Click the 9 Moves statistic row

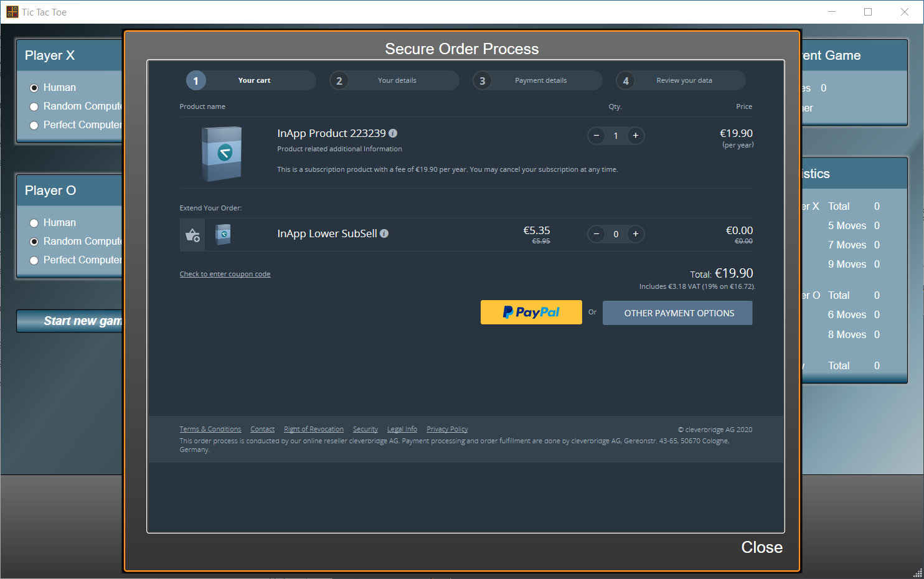click(854, 265)
